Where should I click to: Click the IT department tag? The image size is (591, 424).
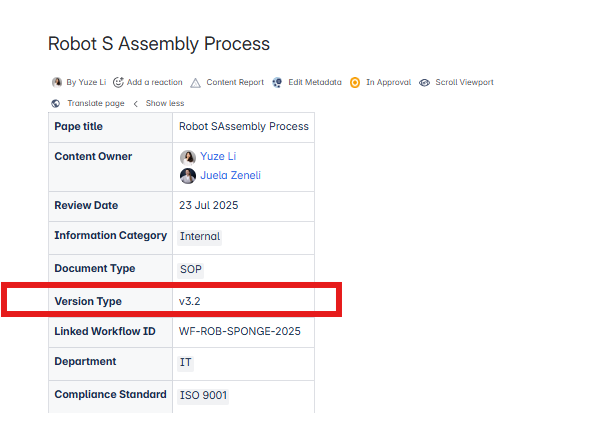185,362
